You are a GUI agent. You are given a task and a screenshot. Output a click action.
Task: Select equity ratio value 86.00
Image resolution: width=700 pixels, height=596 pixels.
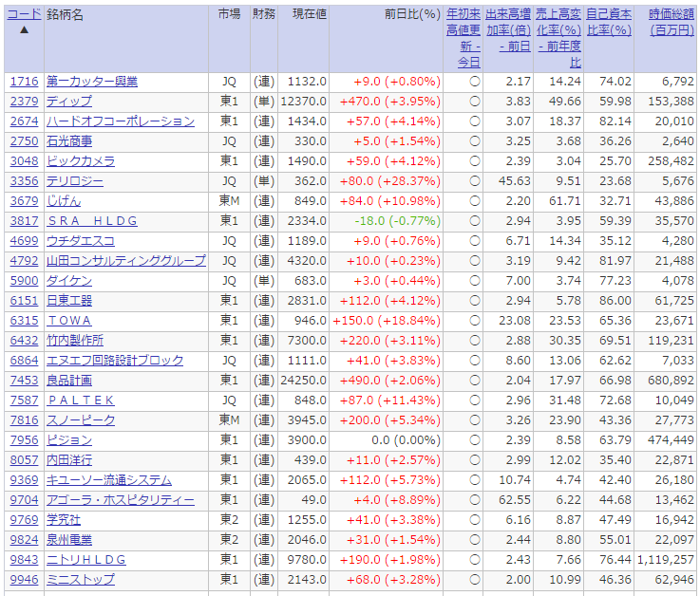pyautogui.click(x=615, y=301)
